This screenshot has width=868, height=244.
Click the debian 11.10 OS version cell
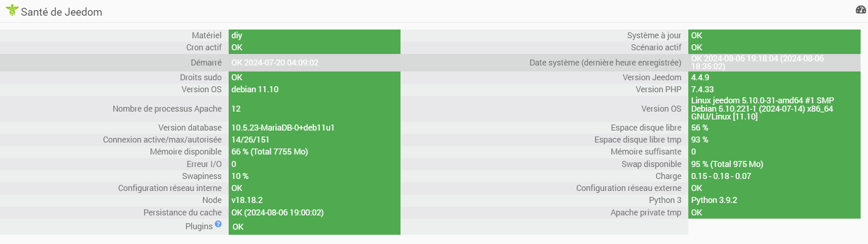pos(315,89)
